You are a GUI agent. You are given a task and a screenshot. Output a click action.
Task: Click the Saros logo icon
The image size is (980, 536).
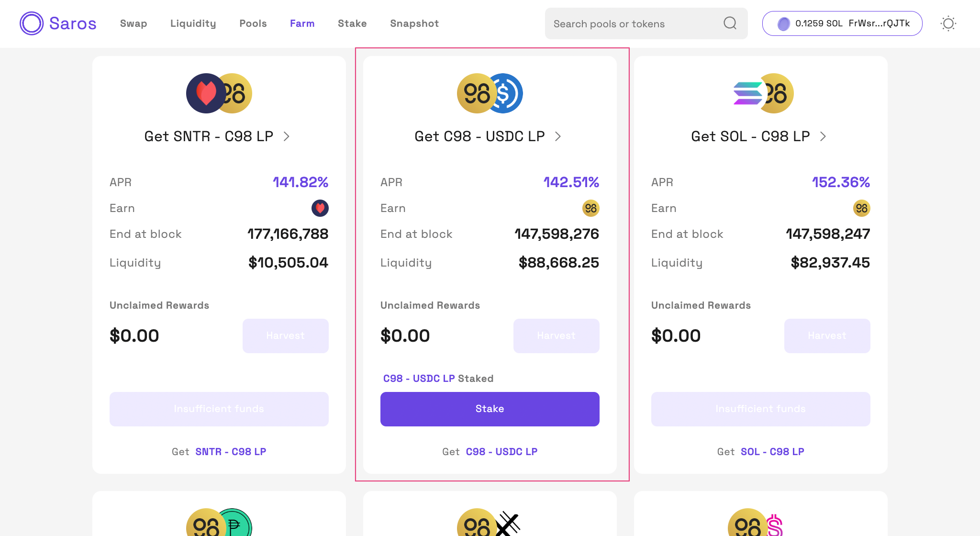click(32, 23)
